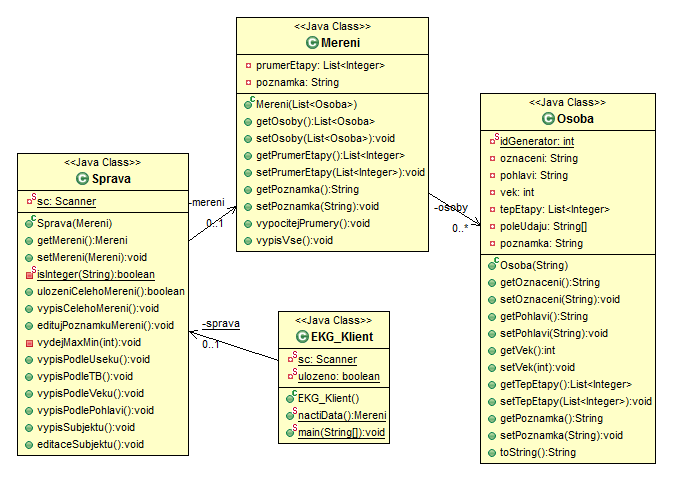Click the method icon of toString()
This screenshot has width=673, height=480.
click(492, 453)
